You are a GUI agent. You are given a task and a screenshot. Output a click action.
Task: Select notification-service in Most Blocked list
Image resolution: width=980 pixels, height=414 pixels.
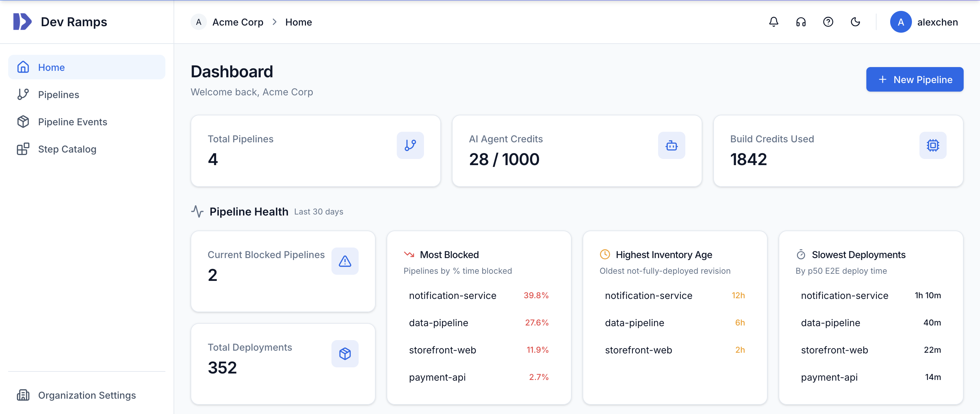[452, 295]
